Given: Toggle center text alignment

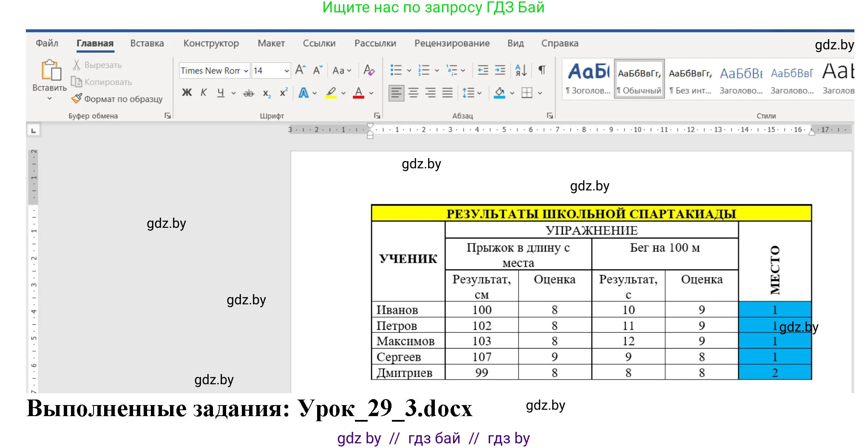Looking at the screenshot, I should (413, 93).
